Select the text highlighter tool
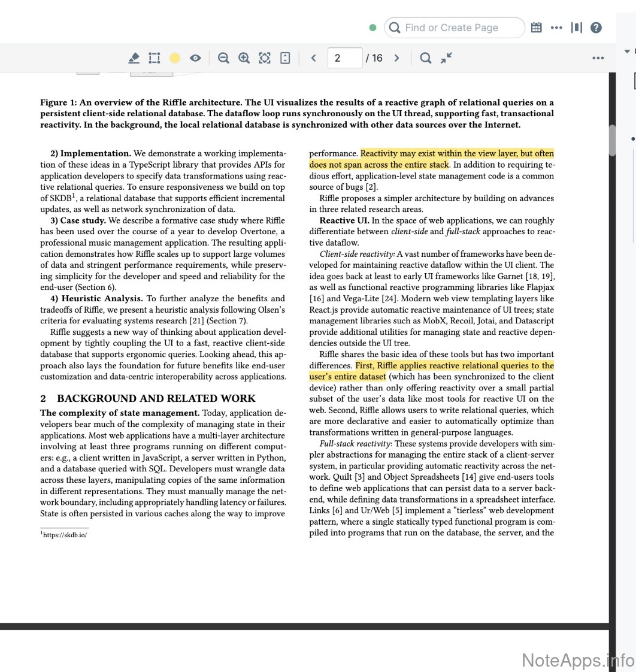This screenshot has height=672, width=636. [x=134, y=58]
